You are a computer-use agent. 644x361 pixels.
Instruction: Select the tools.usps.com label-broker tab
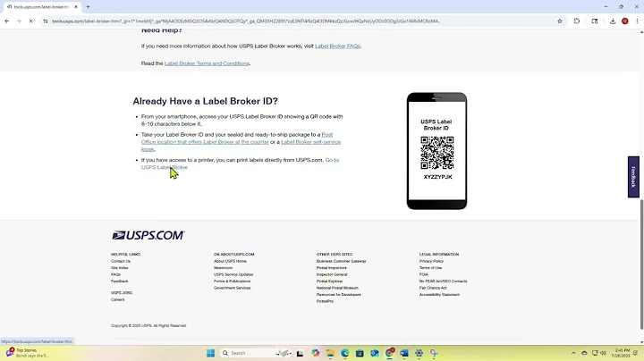[41, 7]
